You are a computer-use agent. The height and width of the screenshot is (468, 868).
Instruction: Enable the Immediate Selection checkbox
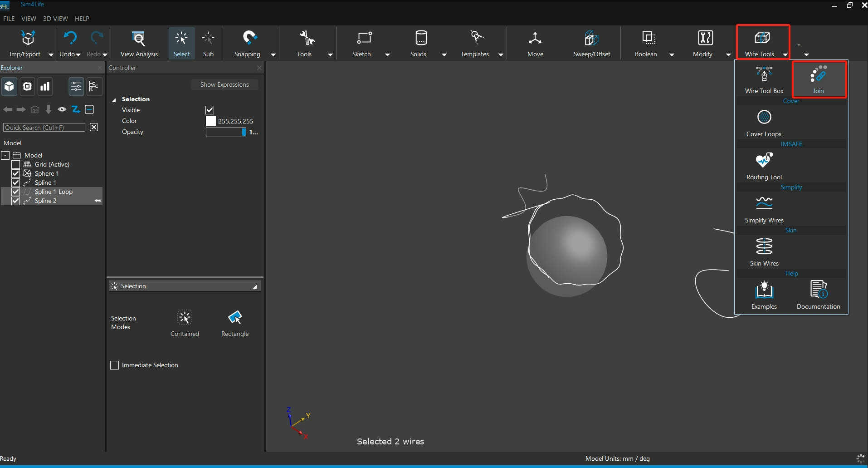point(115,365)
